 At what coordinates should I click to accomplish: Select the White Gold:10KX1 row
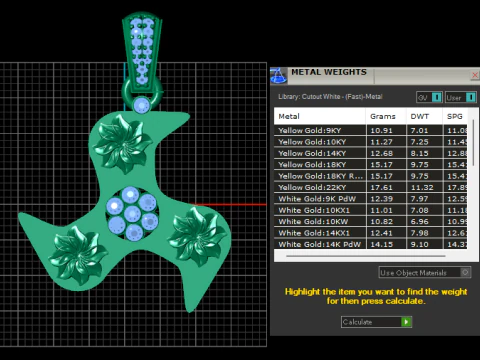370,210
